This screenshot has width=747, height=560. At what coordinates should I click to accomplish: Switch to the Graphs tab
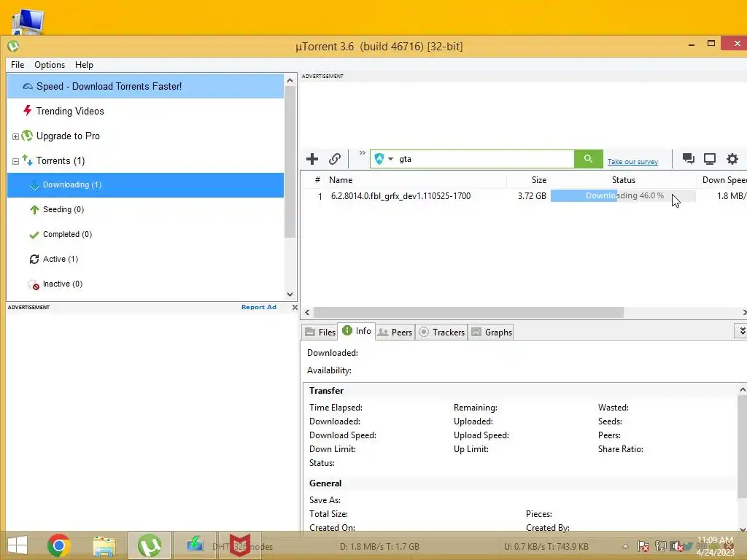click(x=492, y=332)
